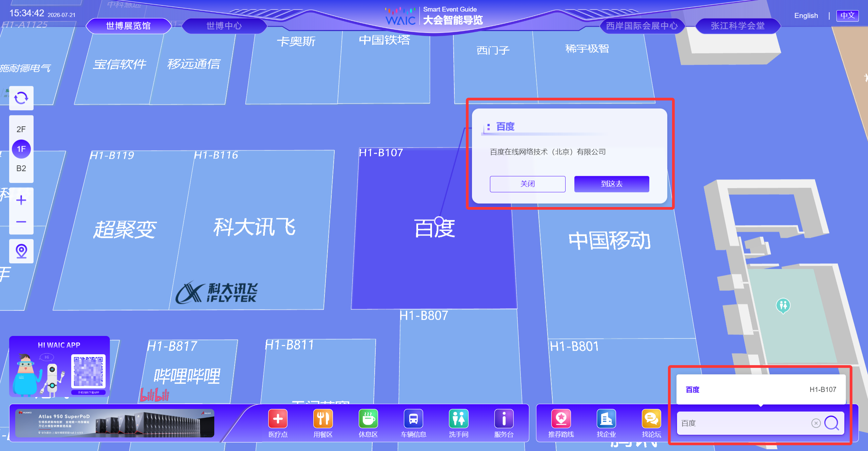This screenshot has height=451, width=868.
Task: Click the 百度 booth label on map
Action: click(x=434, y=228)
